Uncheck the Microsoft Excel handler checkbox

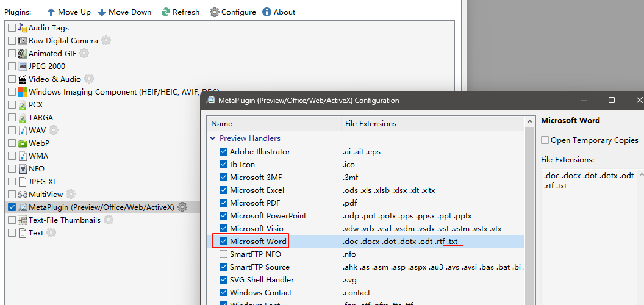point(223,190)
